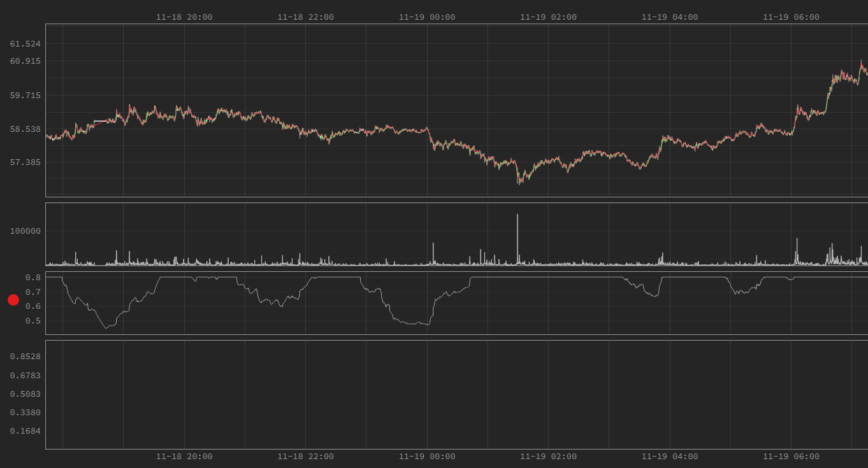Viewport: 868px width, 468px height.
Task: Click the 11-19 04:00 label on top axis
Action: (x=669, y=17)
